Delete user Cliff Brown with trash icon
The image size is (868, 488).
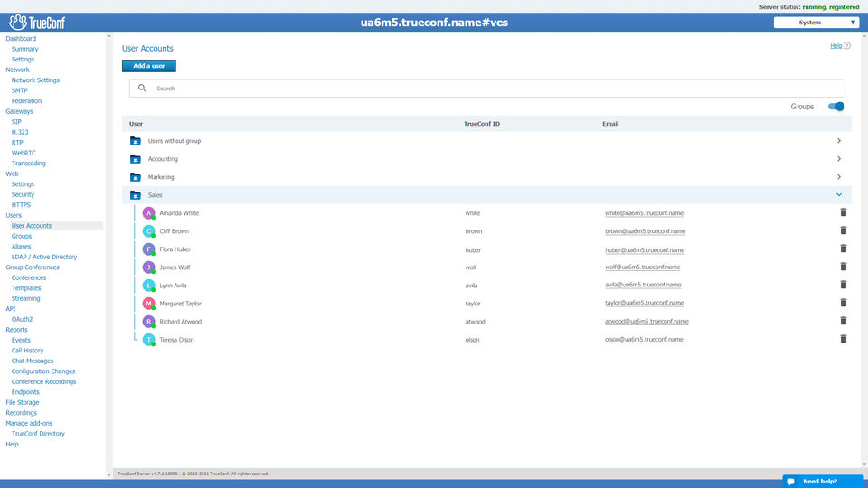click(843, 230)
